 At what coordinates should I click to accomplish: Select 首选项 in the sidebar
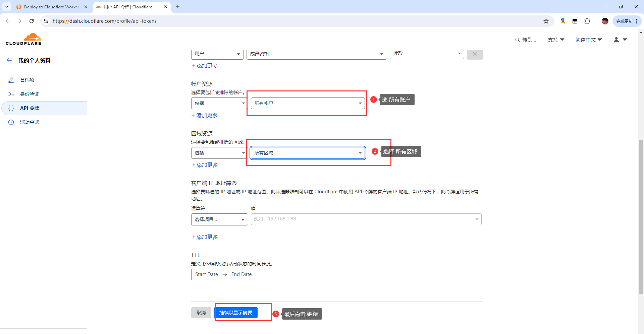coord(27,80)
